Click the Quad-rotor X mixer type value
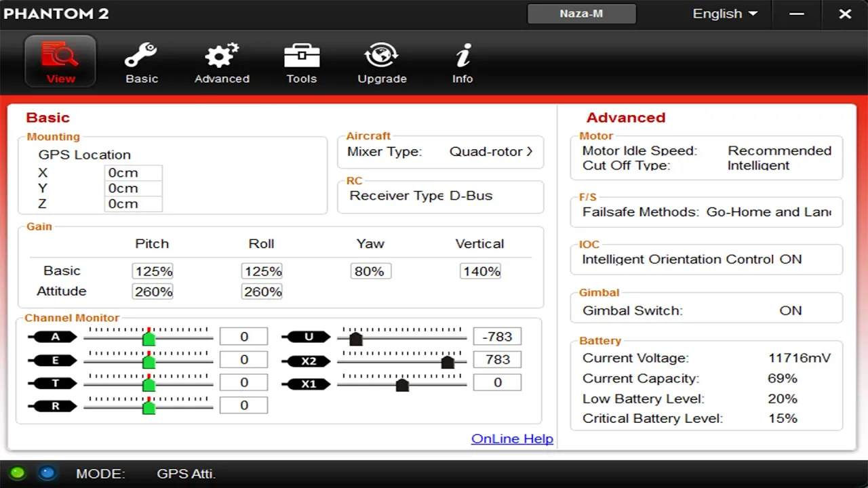 (x=492, y=152)
